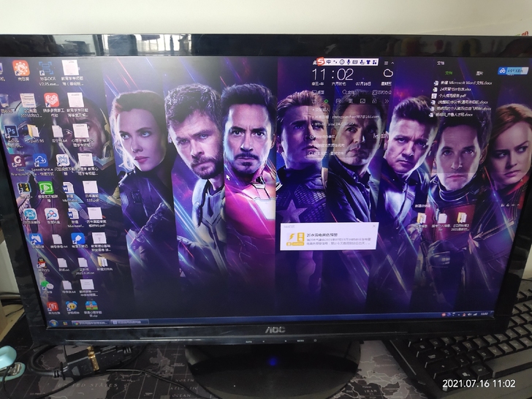Viewport: 532px width, 399px height.
Task: Open the Sogou soft keyboard icon
Action: coord(355,61)
